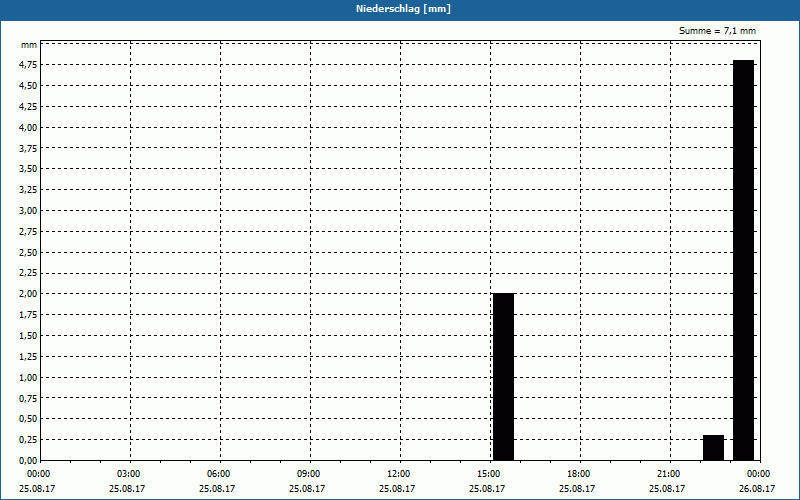Click the 3,50 y-axis label
800x500 pixels.
(x=28, y=169)
